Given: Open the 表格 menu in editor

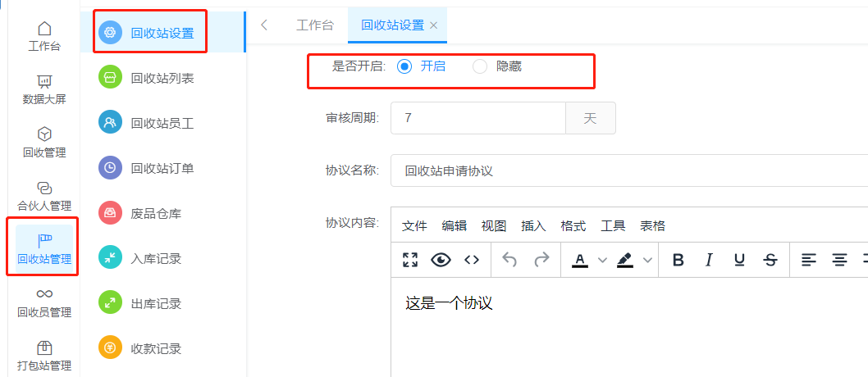Looking at the screenshot, I should 653,225.
